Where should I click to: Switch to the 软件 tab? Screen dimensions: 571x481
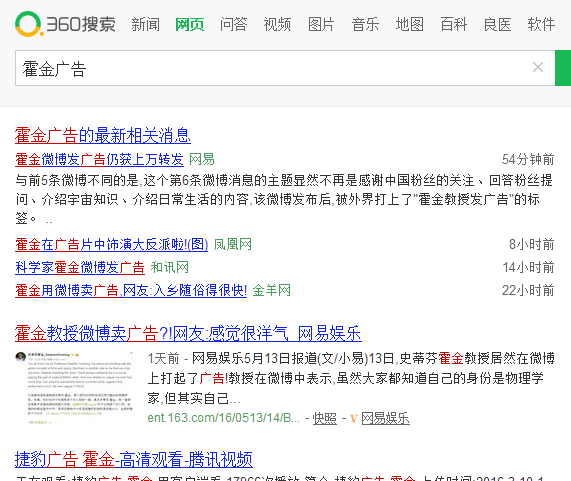click(542, 25)
